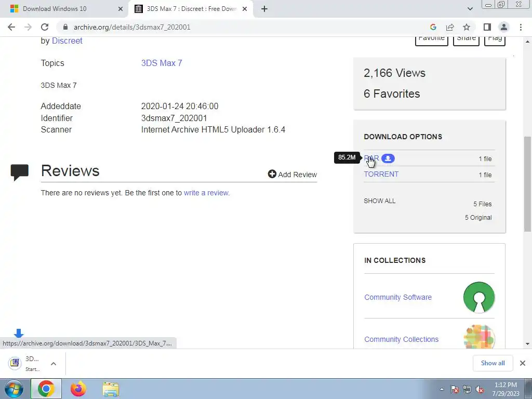Click the 2,166 Views text
This screenshot has height=399, width=532.
pos(394,73)
